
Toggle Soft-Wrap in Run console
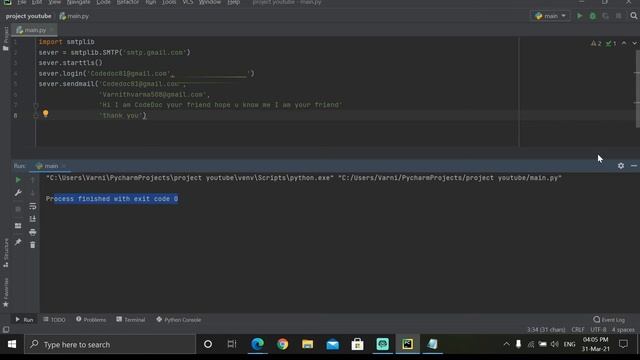(x=33, y=206)
